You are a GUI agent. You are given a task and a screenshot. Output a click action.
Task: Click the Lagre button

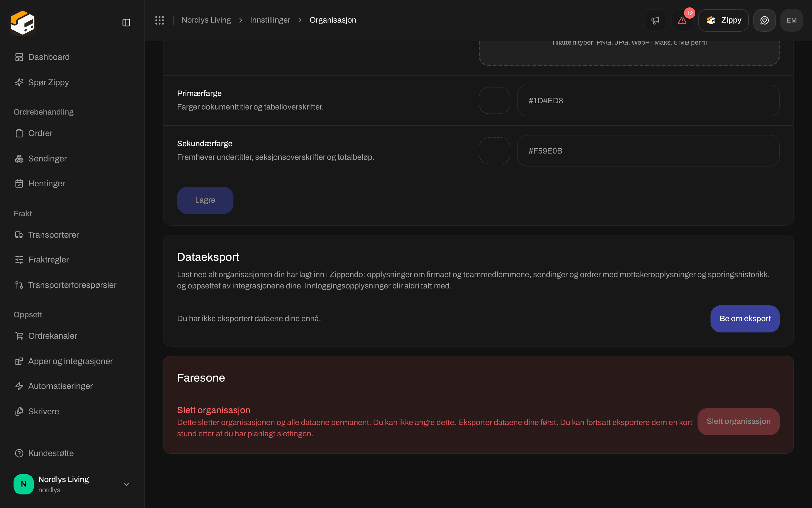[205, 200]
